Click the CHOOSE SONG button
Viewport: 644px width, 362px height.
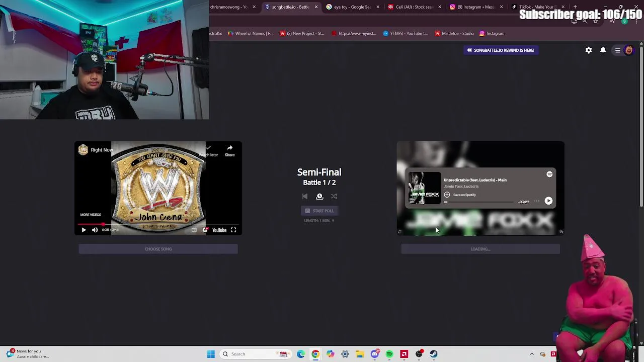click(158, 249)
